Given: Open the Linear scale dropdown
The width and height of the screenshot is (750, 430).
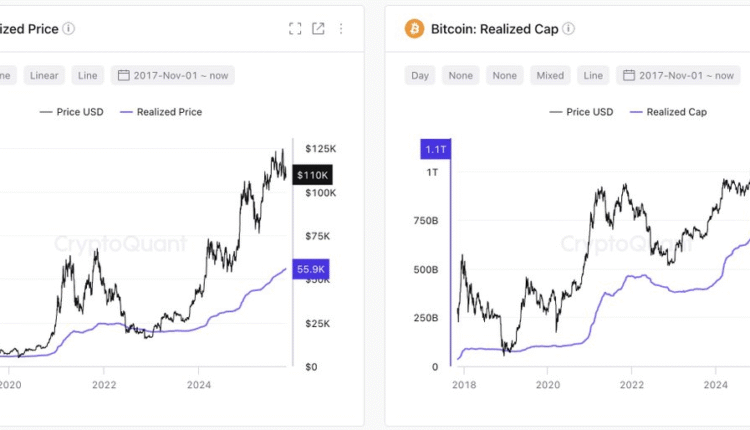Looking at the screenshot, I should pyautogui.click(x=44, y=75).
